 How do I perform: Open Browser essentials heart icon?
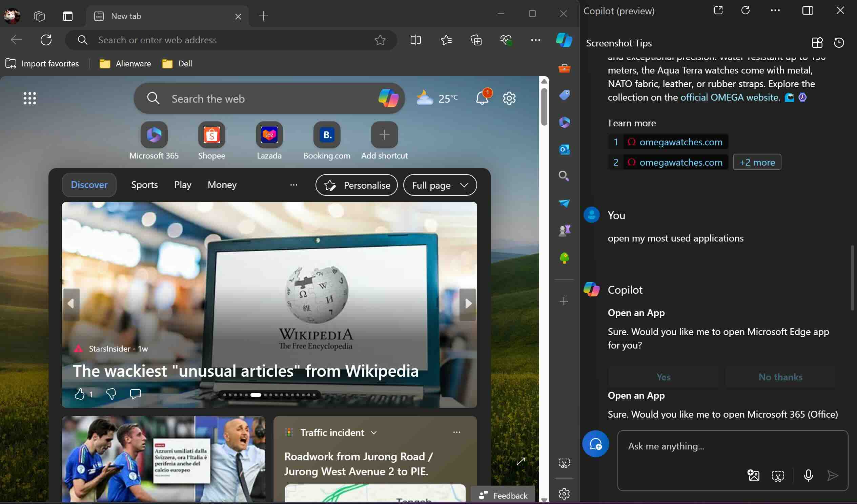pyautogui.click(x=506, y=40)
